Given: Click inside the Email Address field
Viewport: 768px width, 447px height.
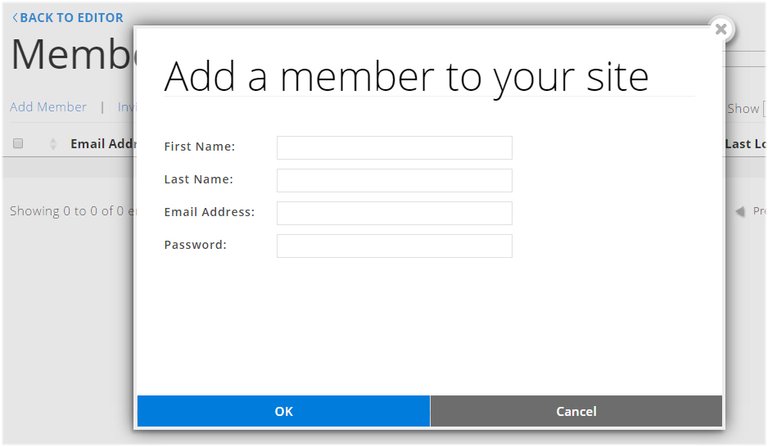Looking at the screenshot, I should (x=394, y=213).
